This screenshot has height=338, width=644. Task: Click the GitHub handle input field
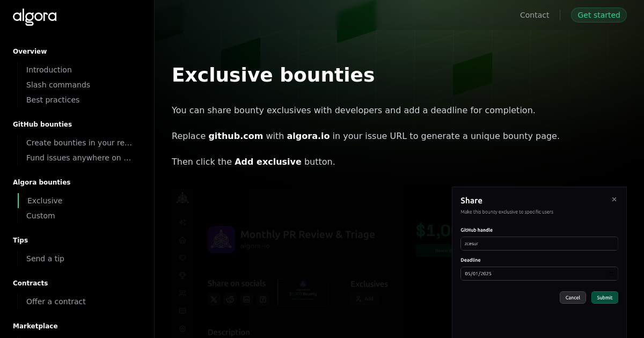pos(539,244)
